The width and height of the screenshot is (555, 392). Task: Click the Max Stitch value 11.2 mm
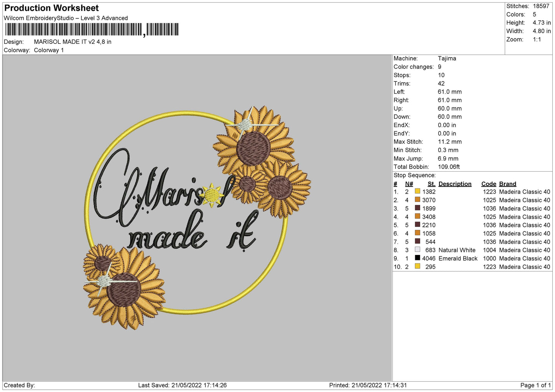[450, 142]
